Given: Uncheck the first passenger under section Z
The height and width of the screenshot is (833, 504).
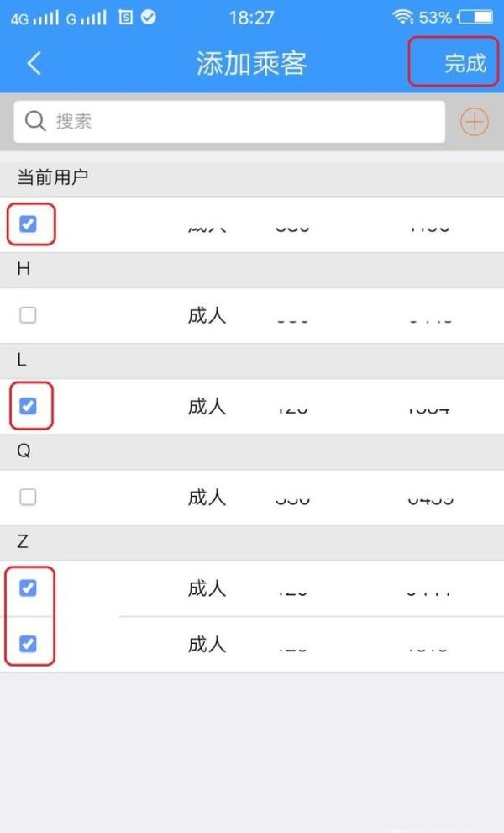Looking at the screenshot, I should coord(28,588).
